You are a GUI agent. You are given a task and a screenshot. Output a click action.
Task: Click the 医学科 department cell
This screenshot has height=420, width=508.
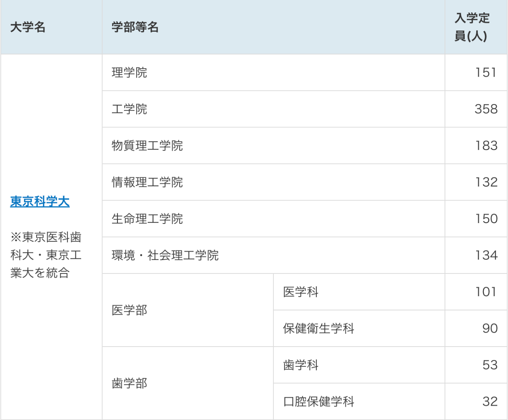pyautogui.click(x=301, y=292)
